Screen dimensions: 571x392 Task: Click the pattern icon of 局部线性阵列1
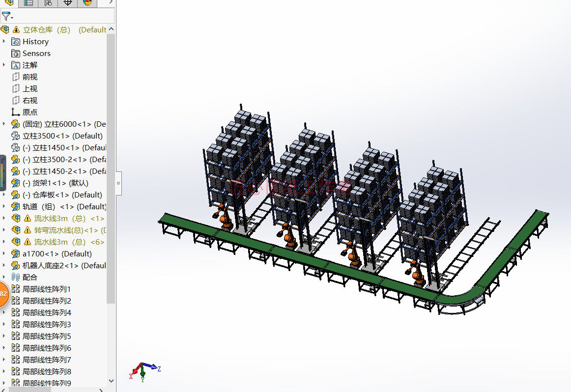(15, 289)
